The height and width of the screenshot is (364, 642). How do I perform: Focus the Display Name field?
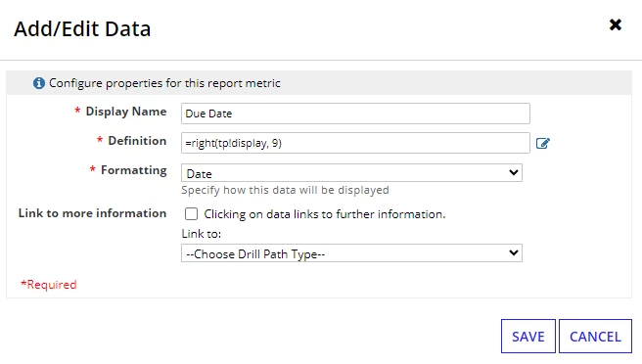click(x=355, y=114)
